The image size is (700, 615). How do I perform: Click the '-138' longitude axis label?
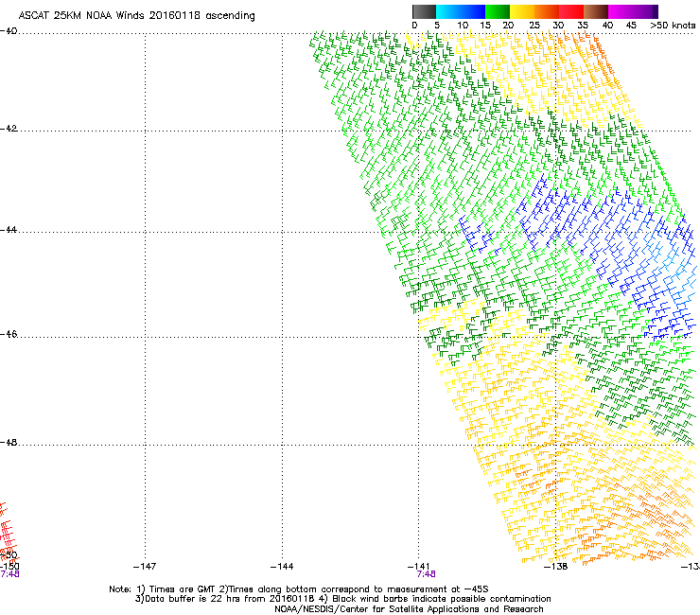click(555, 567)
